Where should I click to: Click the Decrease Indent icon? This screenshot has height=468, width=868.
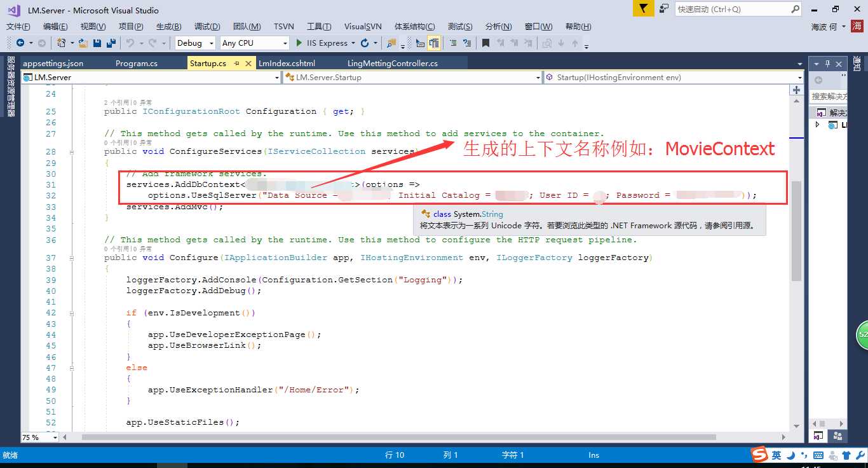coord(453,43)
